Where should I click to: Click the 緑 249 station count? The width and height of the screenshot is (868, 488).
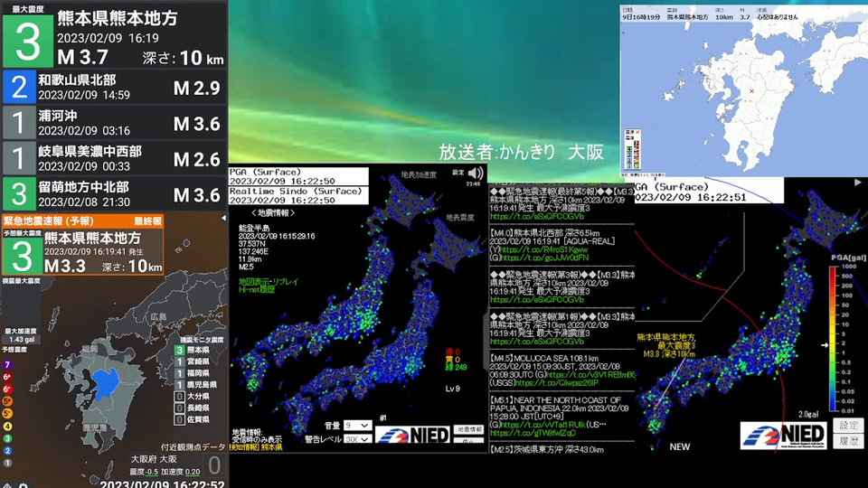456,368
